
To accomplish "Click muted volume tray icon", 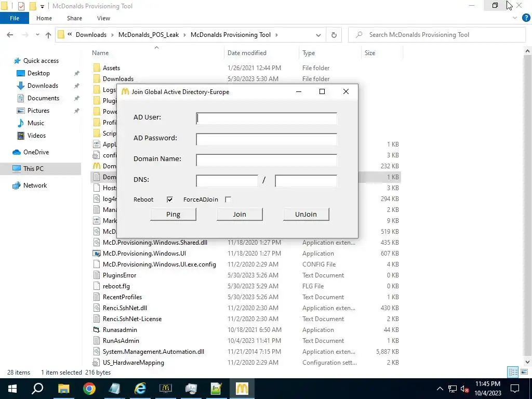I will pos(465,389).
